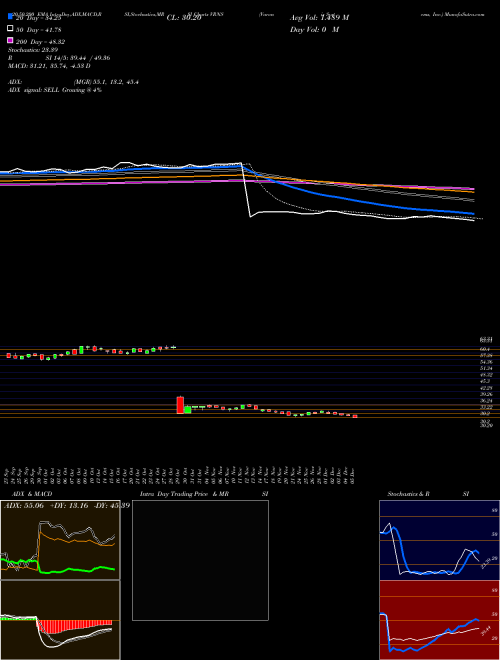Click the large red gap-down candlestick
This screenshot has height=660, width=500.
click(180, 405)
